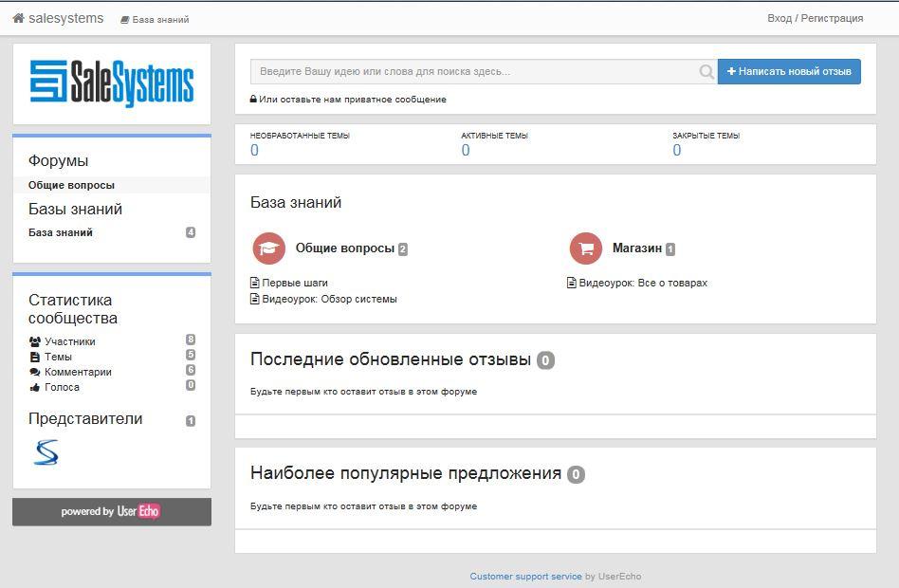The image size is (899, 588).
Task: Click Статистика сообщества heading
Action: tap(73, 309)
